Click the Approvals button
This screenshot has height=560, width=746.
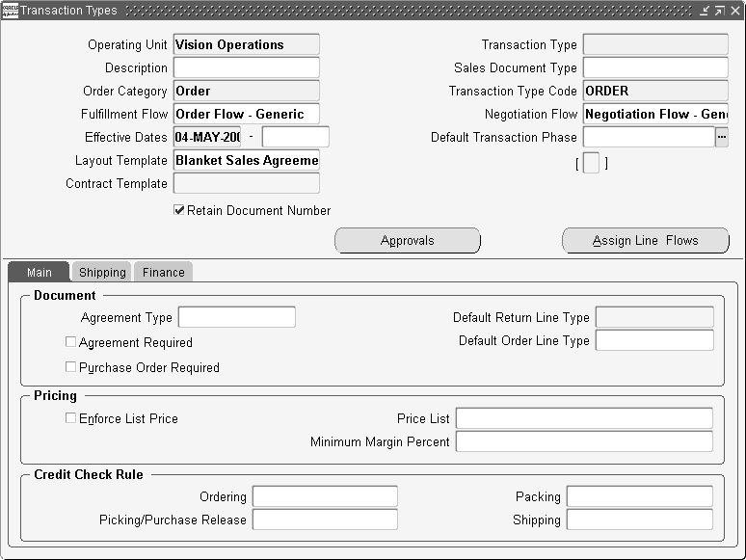coord(408,240)
